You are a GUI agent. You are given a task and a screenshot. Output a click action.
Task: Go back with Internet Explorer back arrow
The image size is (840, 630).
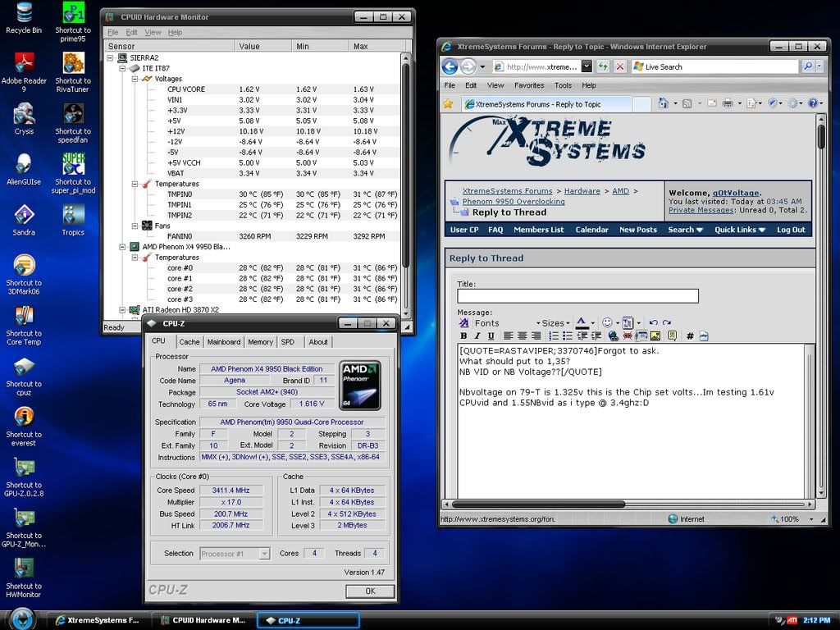450,66
